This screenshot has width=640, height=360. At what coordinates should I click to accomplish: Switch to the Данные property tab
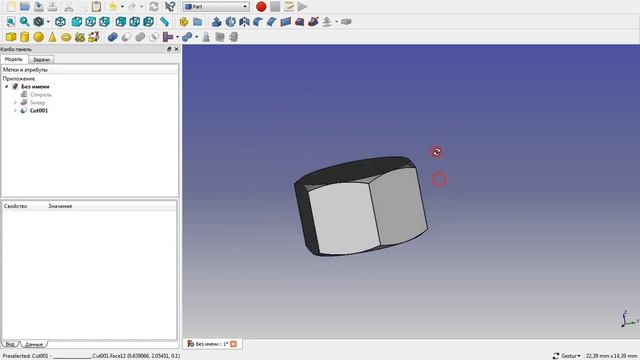pyautogui.click(x=34, y=344)
